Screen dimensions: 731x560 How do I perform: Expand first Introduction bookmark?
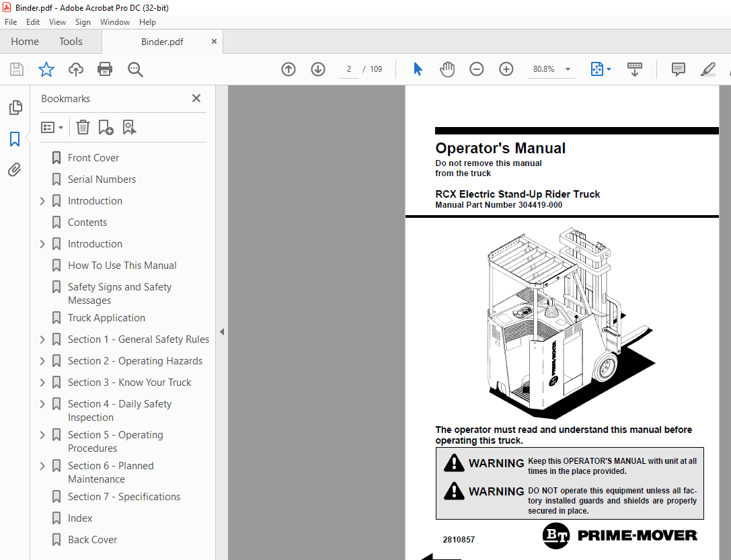click(x=42, y=201)
